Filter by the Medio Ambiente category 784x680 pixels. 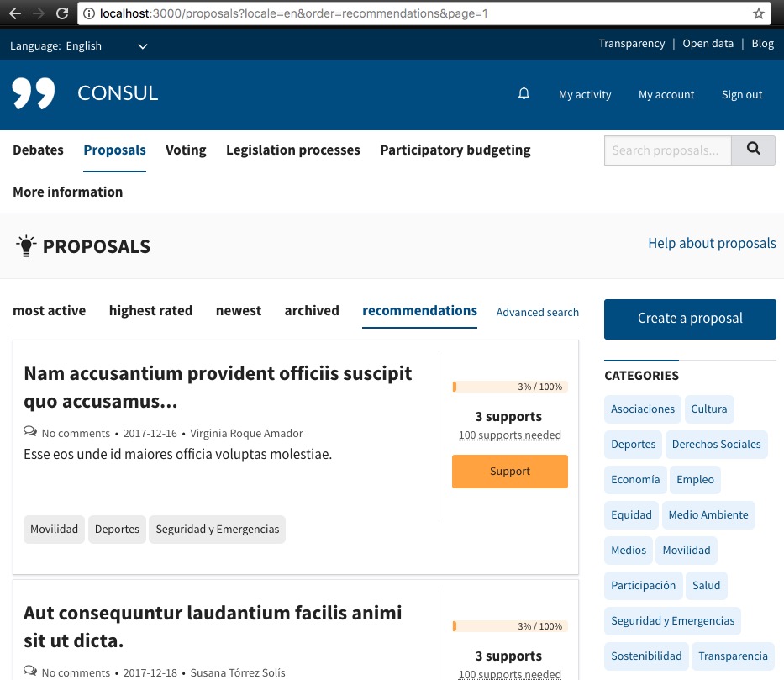tap(708, 514)
